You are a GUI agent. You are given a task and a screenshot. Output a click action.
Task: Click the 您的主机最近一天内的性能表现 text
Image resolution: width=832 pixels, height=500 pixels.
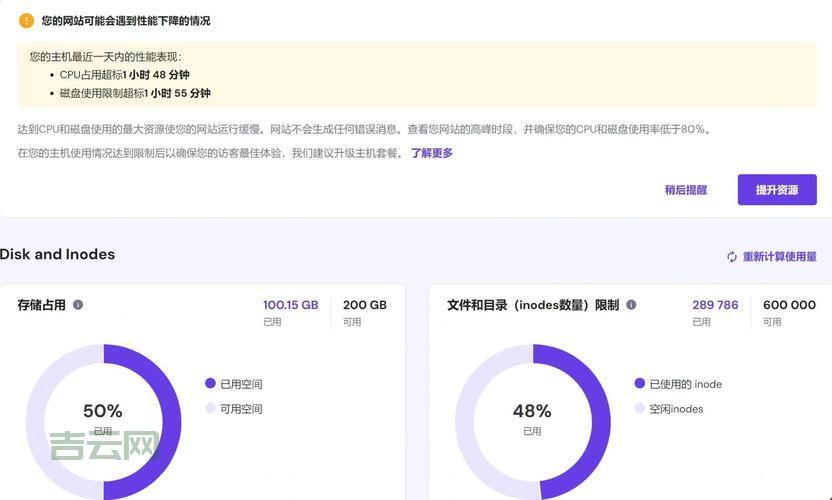pyautogui.click(x=106, y=57)
